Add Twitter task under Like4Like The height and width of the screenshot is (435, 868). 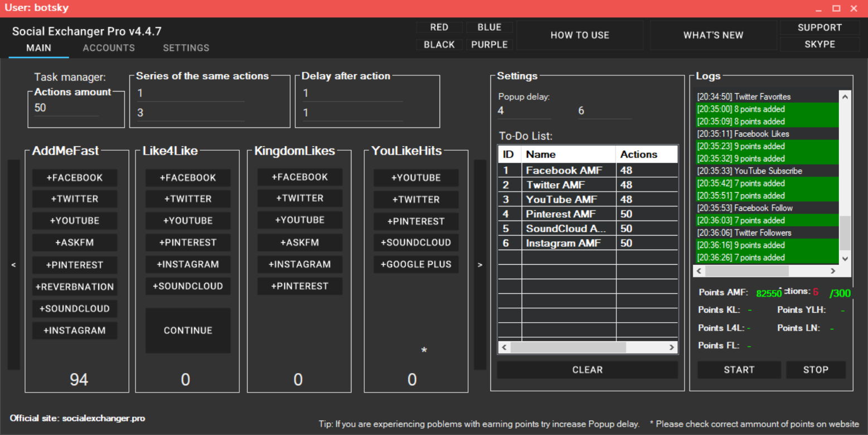click(x=188, y=199)
